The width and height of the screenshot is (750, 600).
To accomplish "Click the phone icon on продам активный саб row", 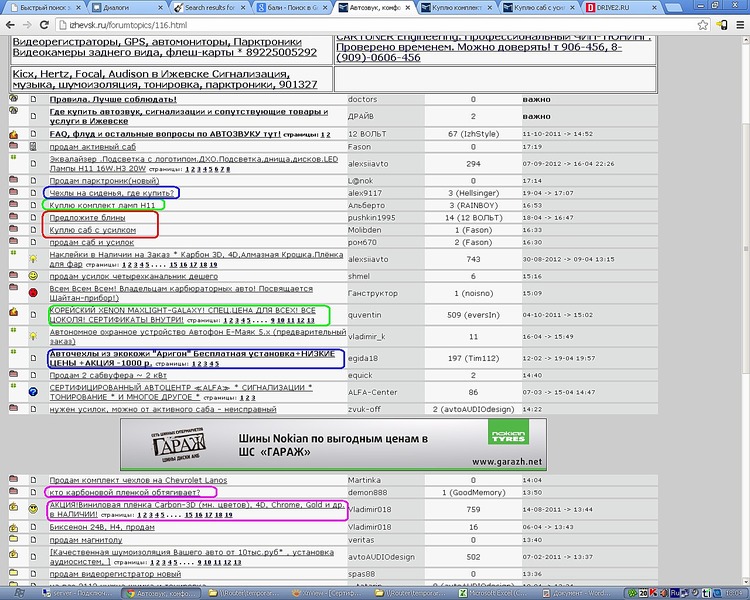I will coord(33,146).
